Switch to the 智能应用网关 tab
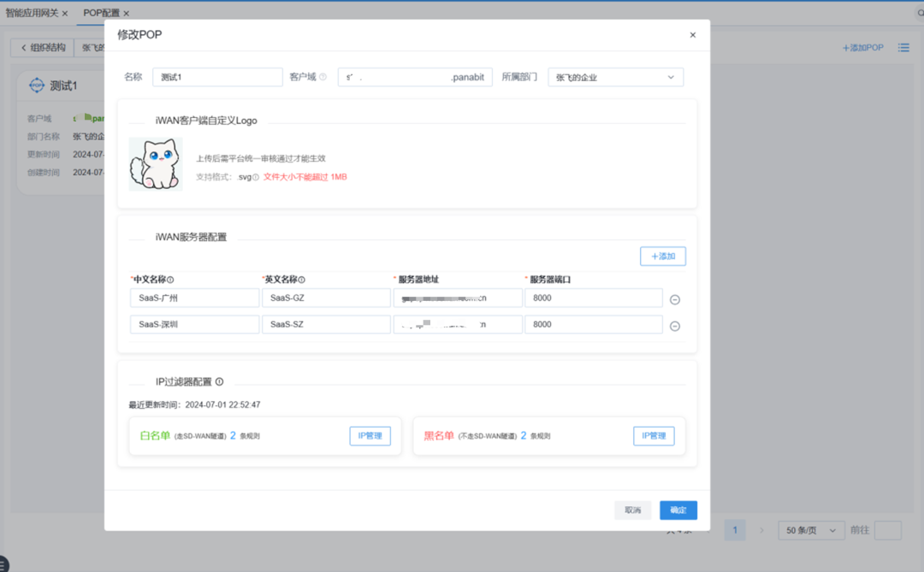The width and height of the screenshot is (924, 572). click(x=34, y=13)
